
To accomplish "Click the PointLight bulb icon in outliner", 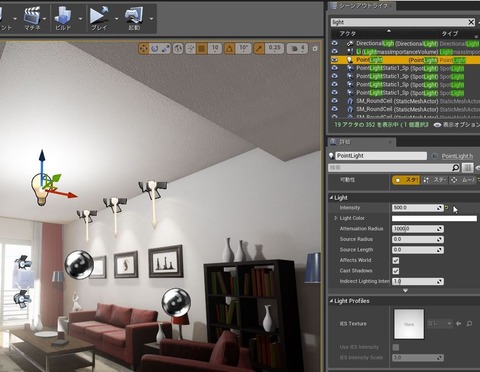I will pyautogui.click(x=350, y=60).
